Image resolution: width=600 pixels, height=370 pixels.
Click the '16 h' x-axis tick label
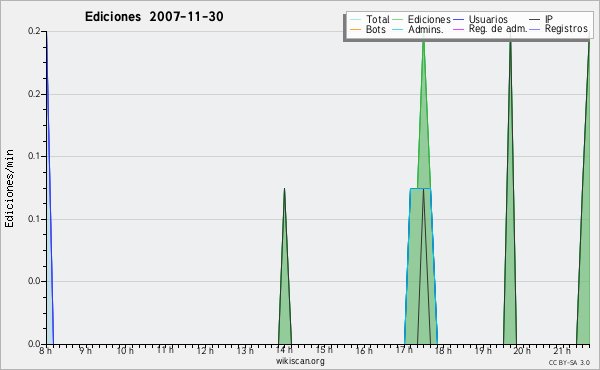(x=364, y=350)
